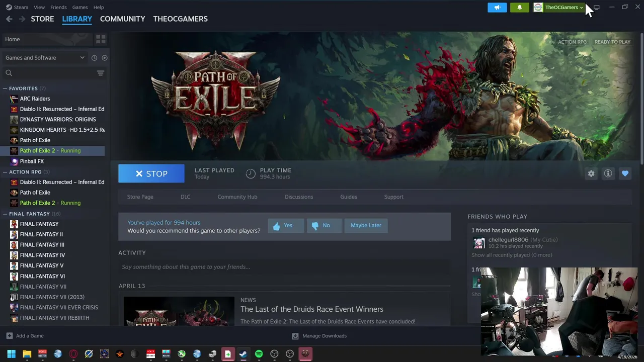Viewport: 644px width, 362px height.
Task: Collapse the FAVORITES category
Action: [x=5, y=88]
